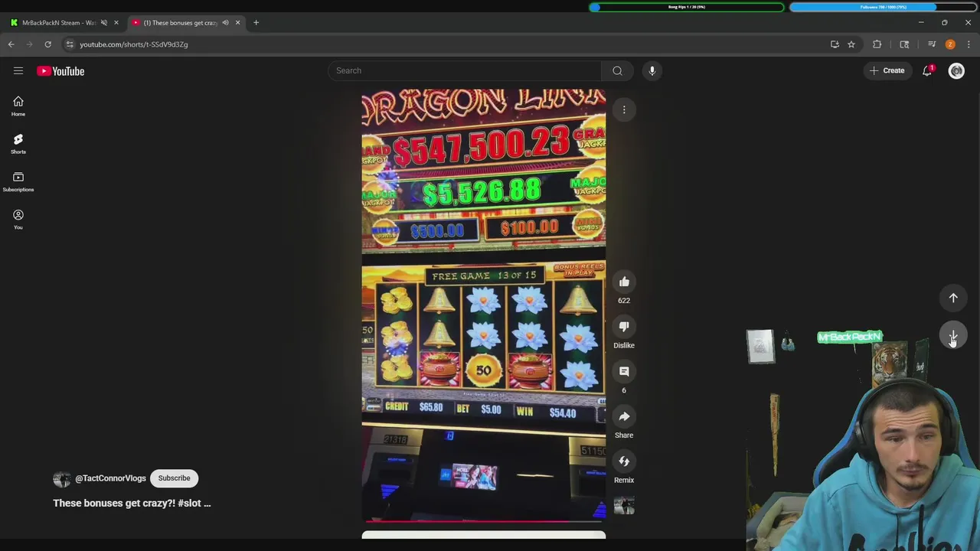The height and width of the screenshot is (551, 980).
Task: Open the You section in sidebar
Action: click(x=18, y=220)
